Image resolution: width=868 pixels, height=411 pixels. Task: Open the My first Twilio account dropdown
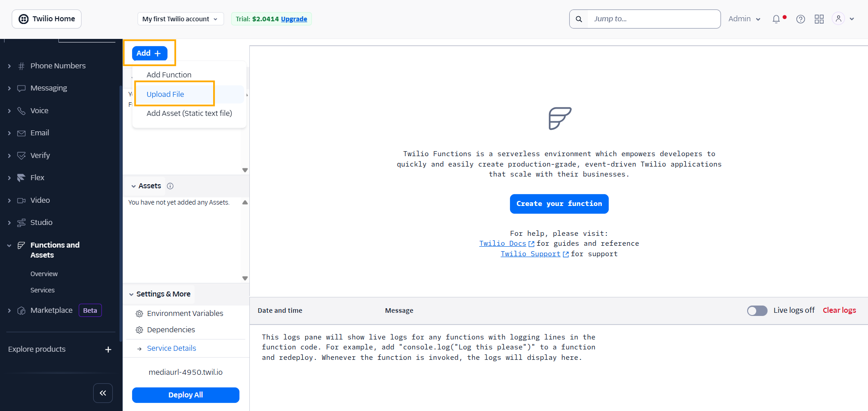tap(180, 19)
